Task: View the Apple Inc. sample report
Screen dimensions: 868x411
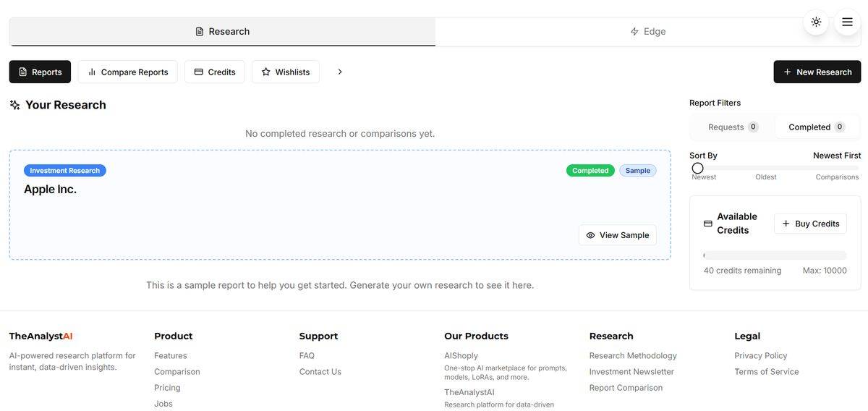Action: tap(617, 235)
